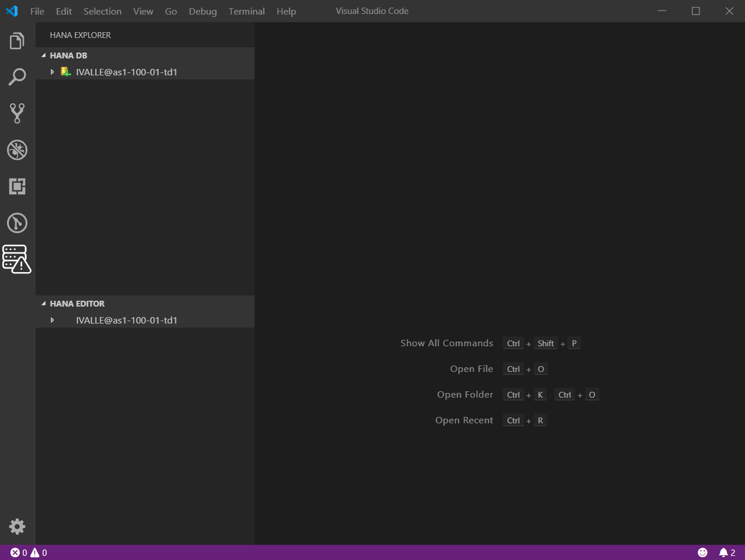Open the Terminal menu
Screen dimensions: 745x560
point(247,11)
